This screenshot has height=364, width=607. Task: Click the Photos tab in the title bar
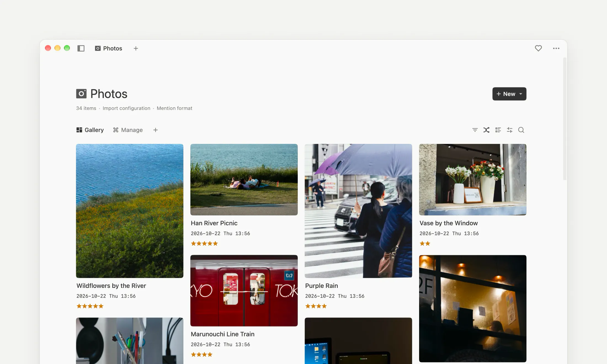(108, 48)
